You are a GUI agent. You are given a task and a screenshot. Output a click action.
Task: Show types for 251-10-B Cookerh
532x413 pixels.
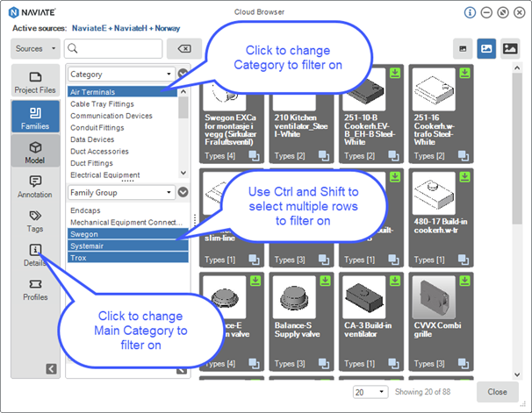pos(393,156)
